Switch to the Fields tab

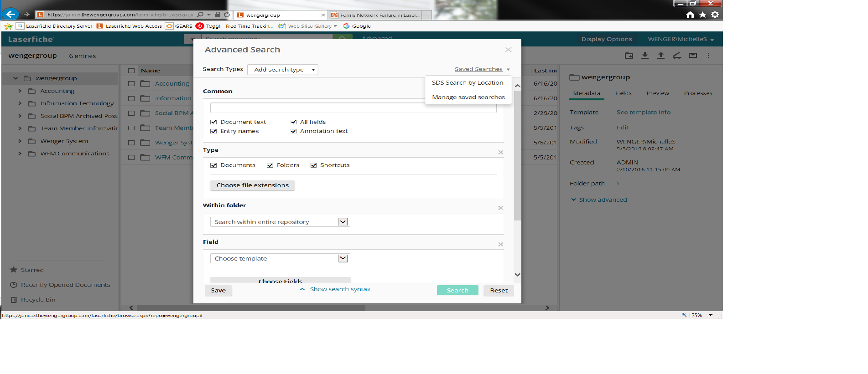pyautogui.click(x=623, y=93)
